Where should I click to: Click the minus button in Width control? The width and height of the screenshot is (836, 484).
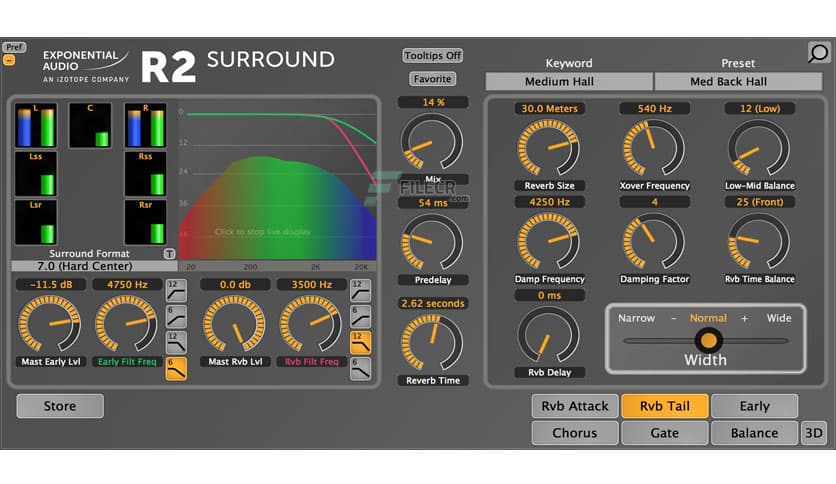[674, 318]
